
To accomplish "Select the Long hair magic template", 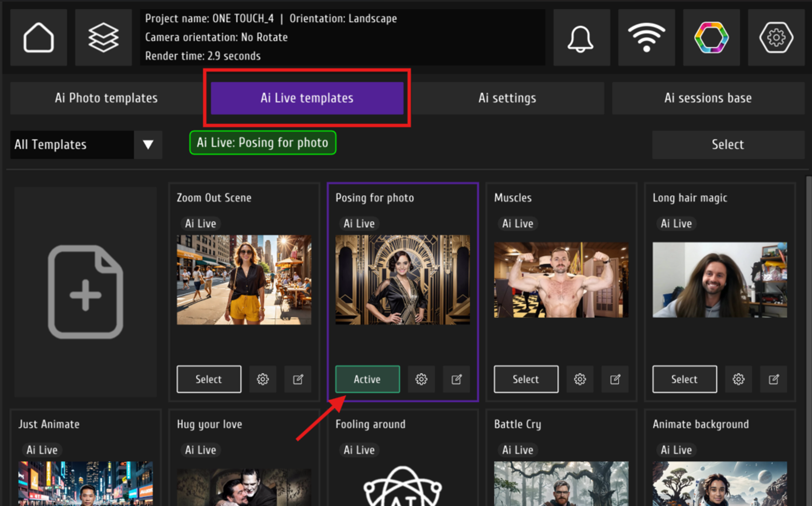I will 685,379.
